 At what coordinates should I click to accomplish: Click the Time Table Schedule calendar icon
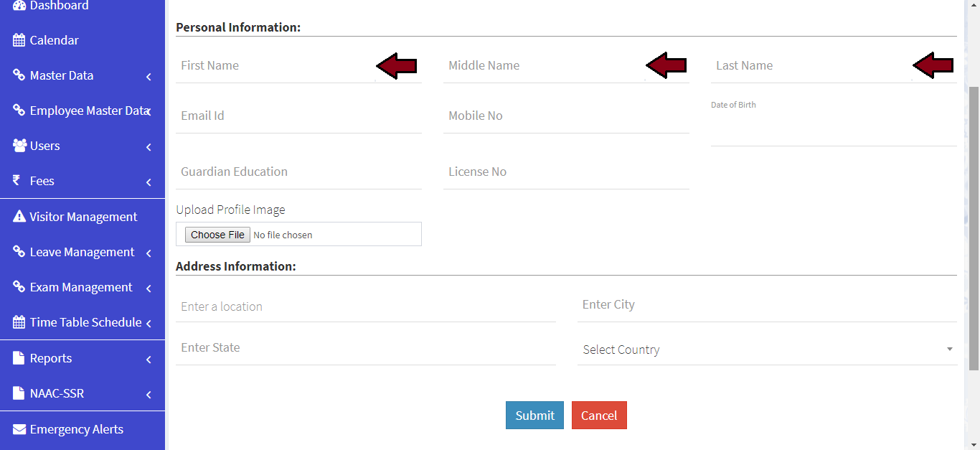[x=19, y=322]
